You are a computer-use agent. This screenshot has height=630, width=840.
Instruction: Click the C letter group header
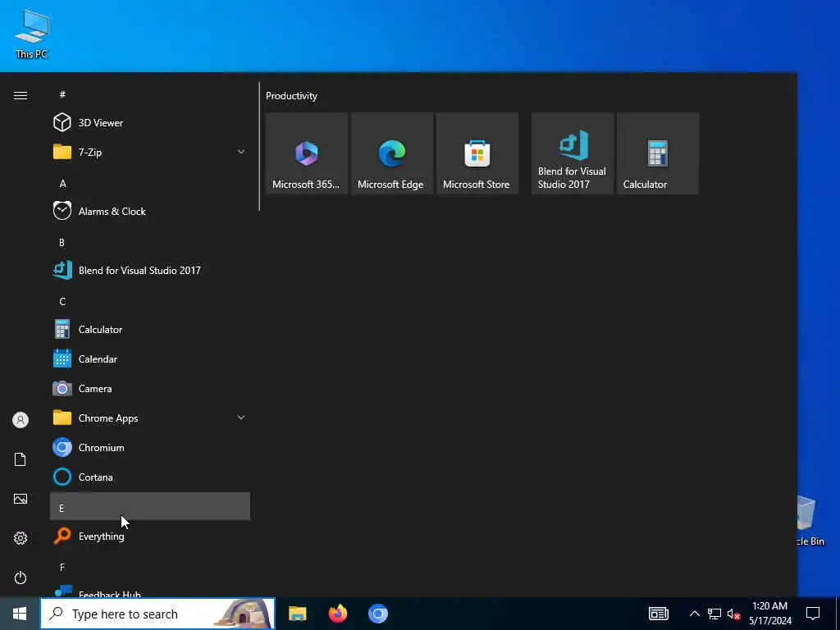click(150, 301)
